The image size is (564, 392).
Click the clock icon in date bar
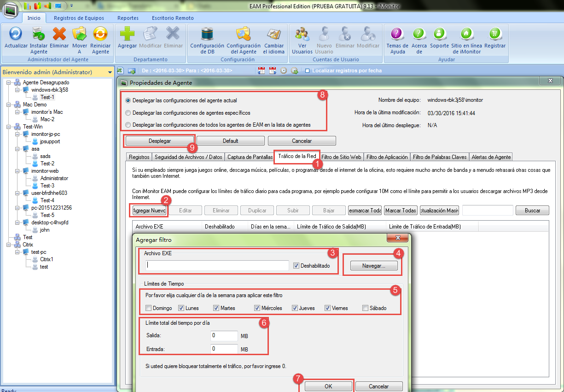284,70
